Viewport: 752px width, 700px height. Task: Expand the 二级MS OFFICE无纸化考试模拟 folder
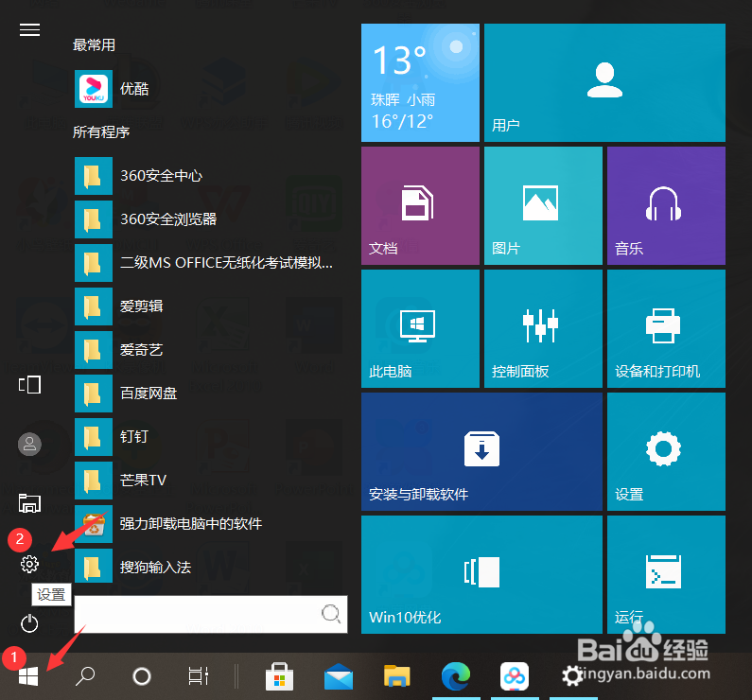[x=211, y=263]
